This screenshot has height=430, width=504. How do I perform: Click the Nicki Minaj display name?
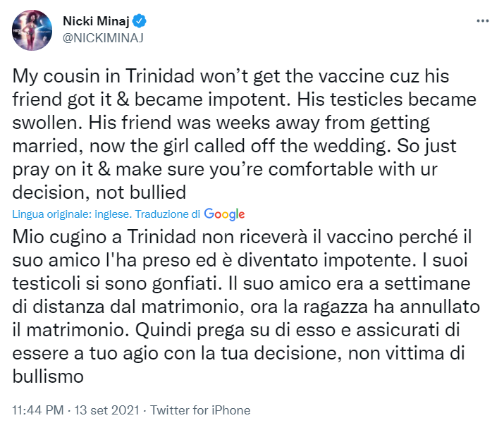click(x=96, y=21)
